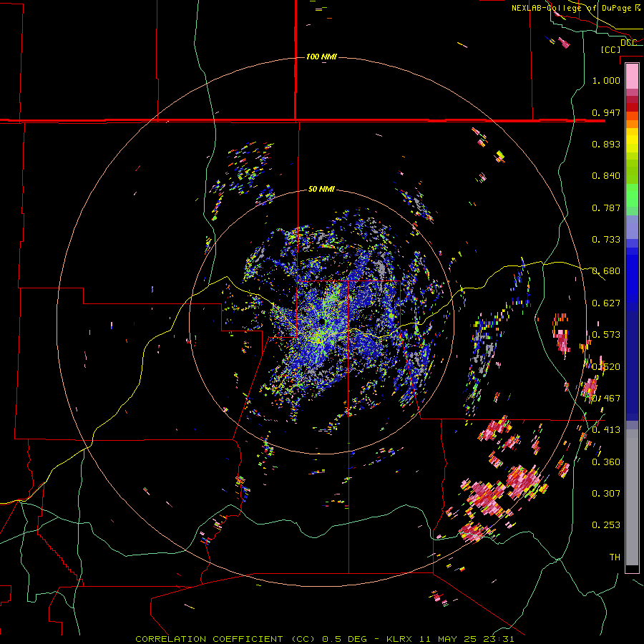Click the 0.733 legend value
644x644 pixels.
click(606, 239)
